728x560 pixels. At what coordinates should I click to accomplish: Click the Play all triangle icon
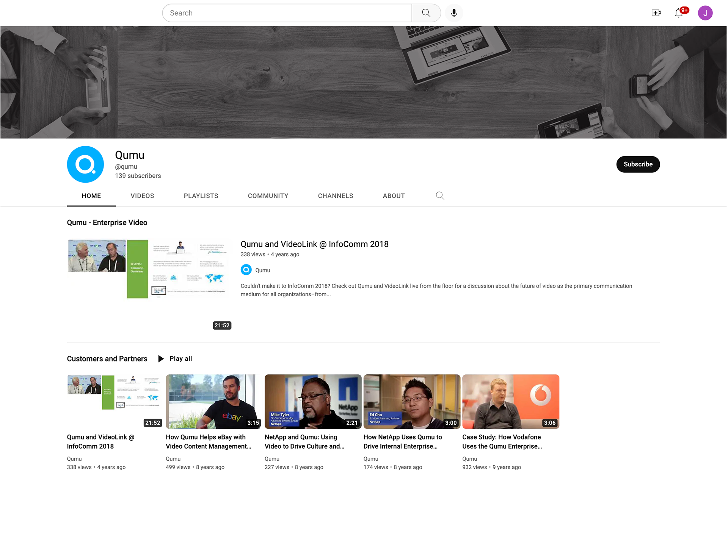point(161,359)
